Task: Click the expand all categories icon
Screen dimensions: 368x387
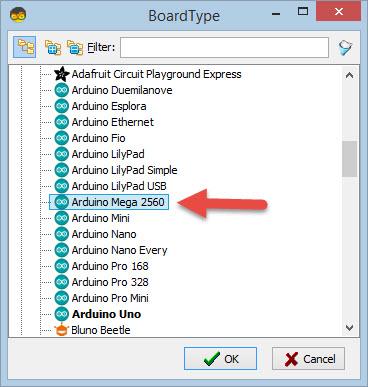Action: pyautogui.click(x=53, y=48)
